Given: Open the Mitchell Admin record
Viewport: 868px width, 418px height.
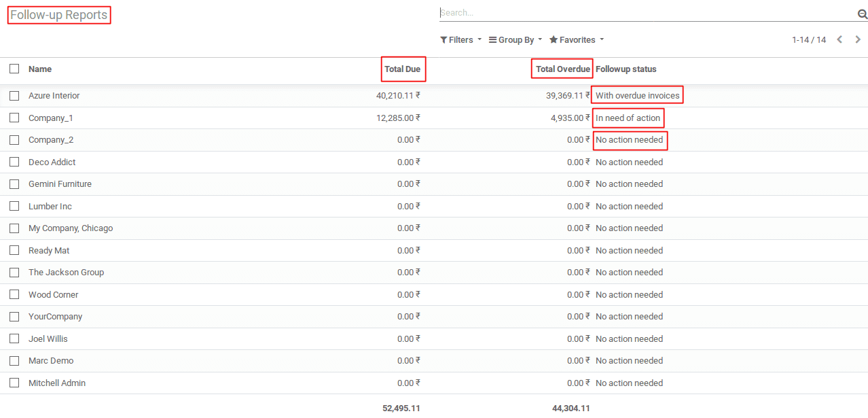Looking at the screenshot, I should pyautogui.click(x=57, y=383).
